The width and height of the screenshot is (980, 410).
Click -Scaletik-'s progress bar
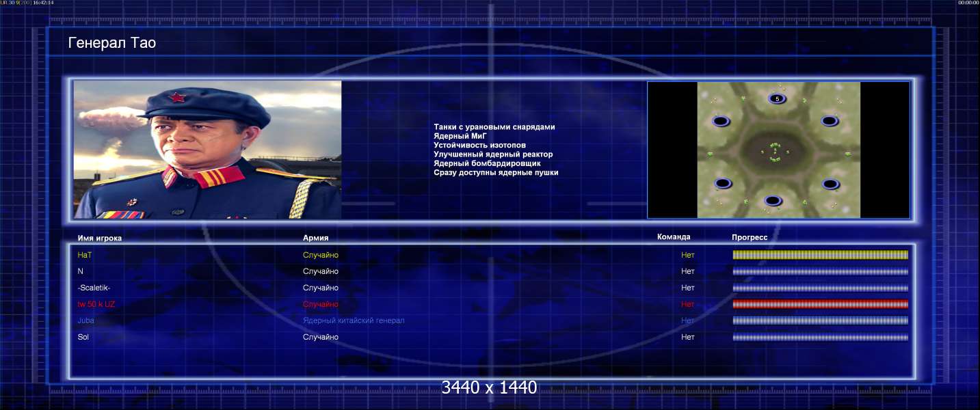821,288
